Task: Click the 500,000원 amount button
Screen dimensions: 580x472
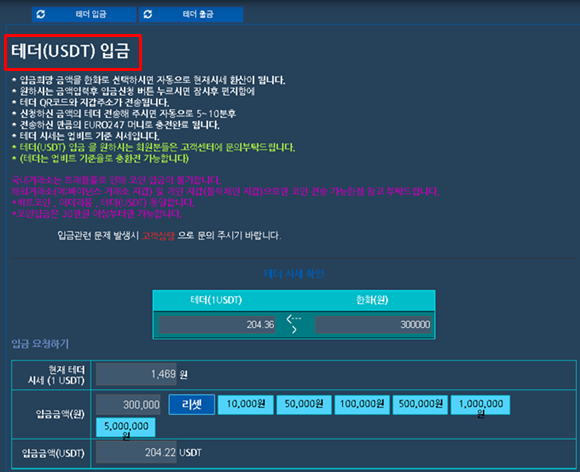Action: pyautogui.click(x=420, y=405)
